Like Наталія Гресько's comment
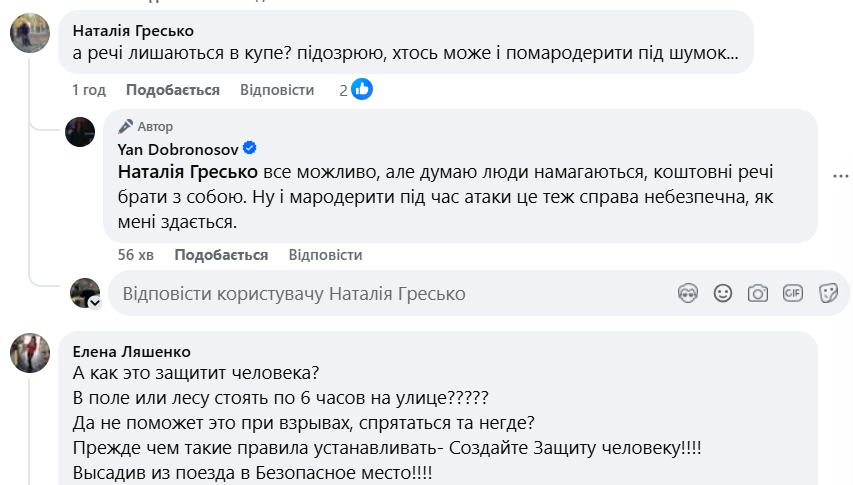 pyautogui.click(x=173, y=90)
